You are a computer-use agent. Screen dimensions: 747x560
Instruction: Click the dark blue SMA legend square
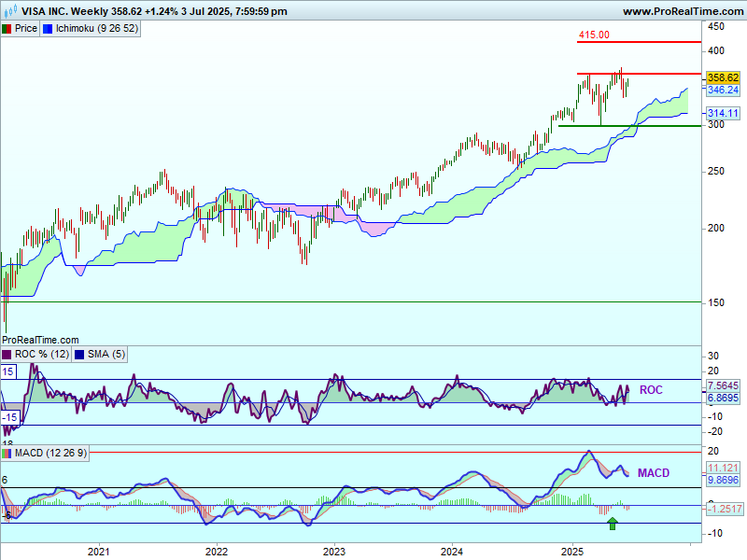(79, 354)
